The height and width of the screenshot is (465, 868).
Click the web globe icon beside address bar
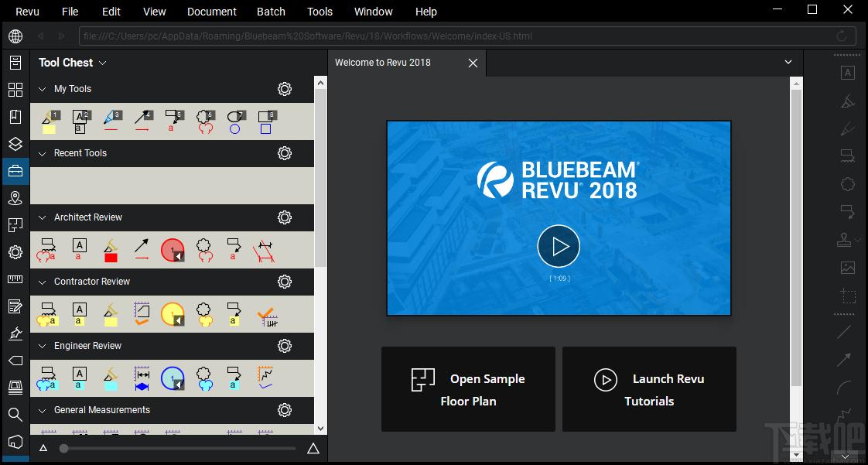click(x=15, y=36)
